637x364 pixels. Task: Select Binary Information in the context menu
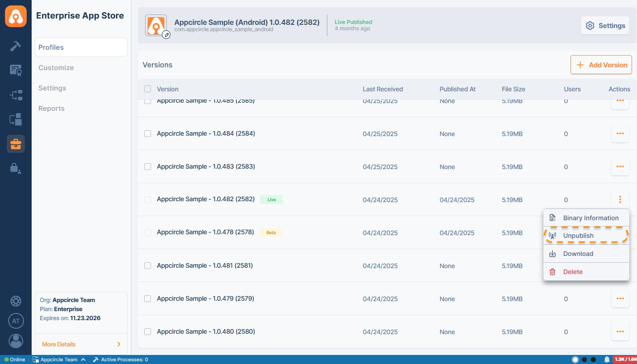point(590,218)
